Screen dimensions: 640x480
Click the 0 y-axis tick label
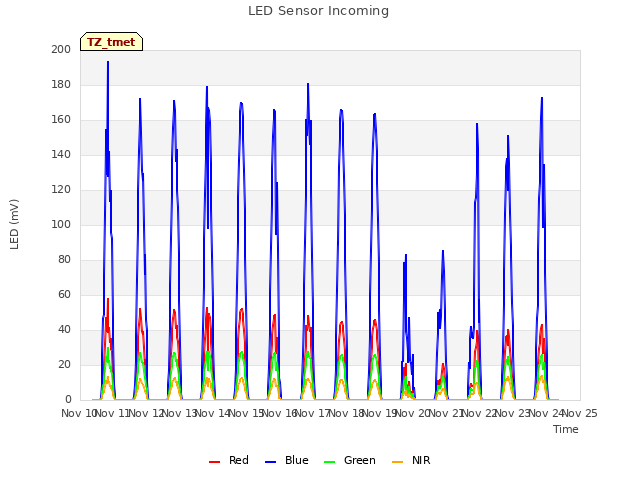point(68,400)
